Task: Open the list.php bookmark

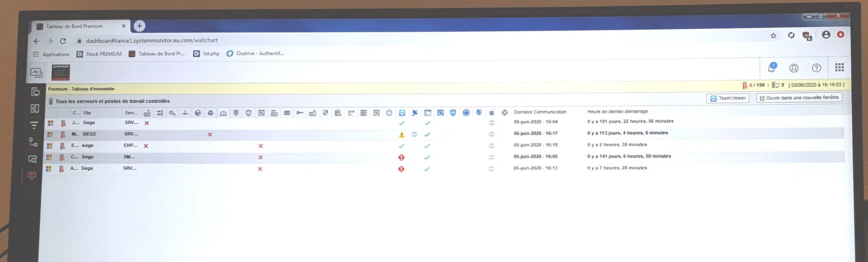Action: click(x=206, y=54)
